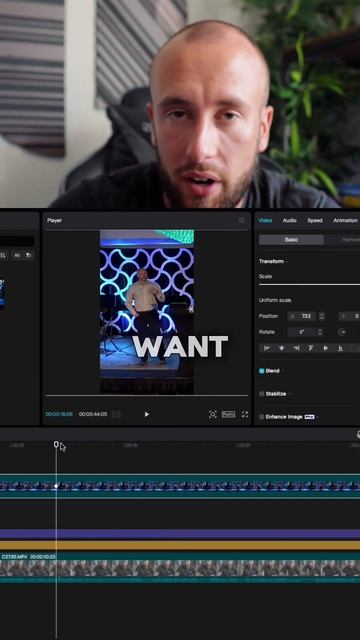
Task: Enable the Enhance Image checkbox
Action: tap(262, 417)
